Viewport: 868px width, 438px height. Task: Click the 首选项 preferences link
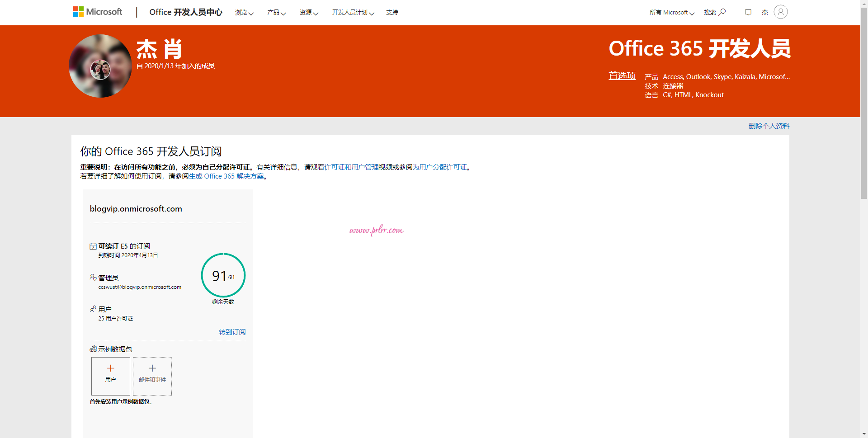[x=622, y=75]
